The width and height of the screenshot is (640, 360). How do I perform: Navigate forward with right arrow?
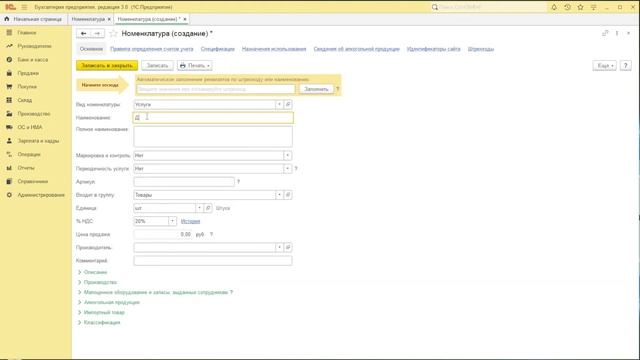click(x=97, y=33)
